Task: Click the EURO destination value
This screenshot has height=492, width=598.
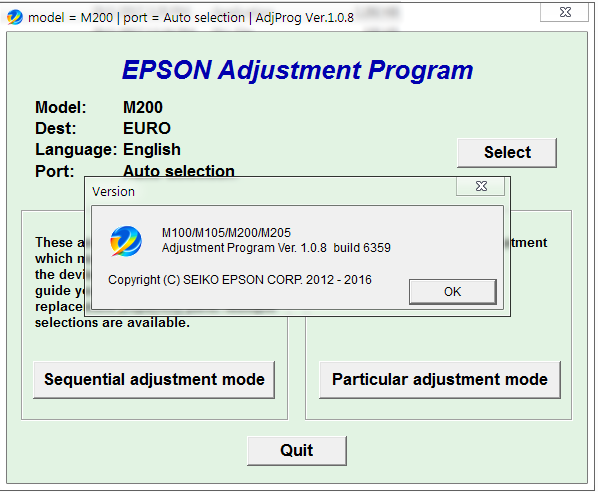Action: pyautogui.click(x=147, y=129)
